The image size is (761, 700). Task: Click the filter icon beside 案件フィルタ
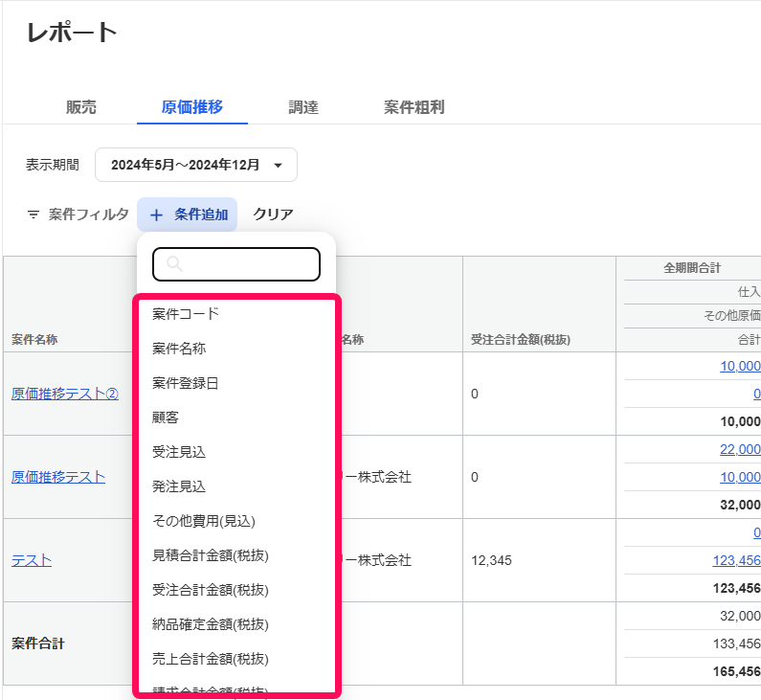click(x=33, y=215)
